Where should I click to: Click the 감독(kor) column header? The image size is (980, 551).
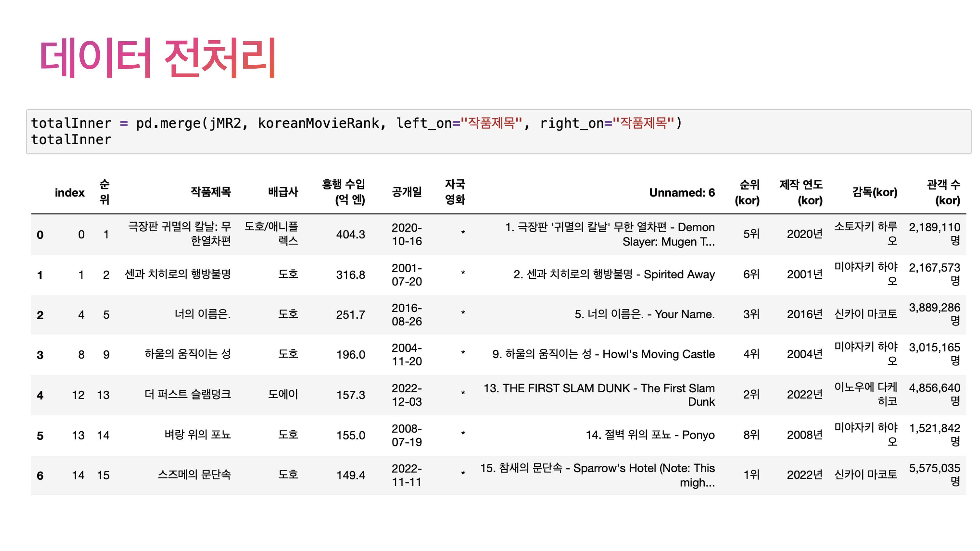coord(875,192)
